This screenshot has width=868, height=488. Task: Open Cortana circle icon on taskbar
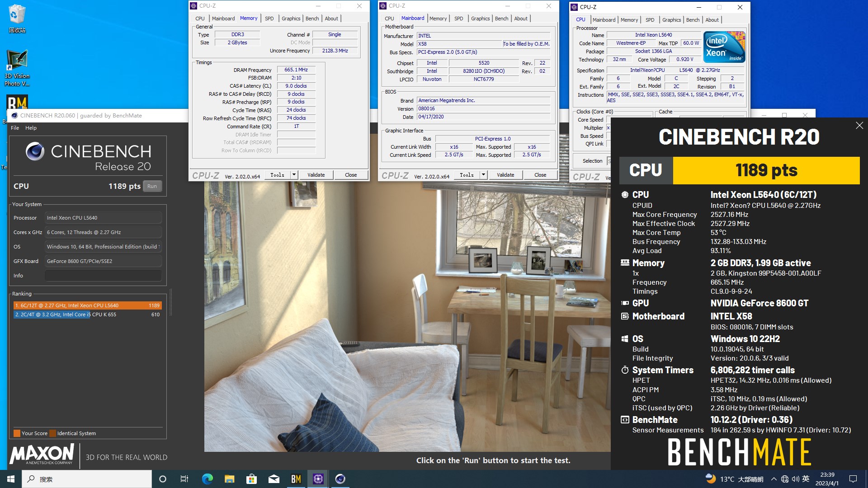click(x=163, y=479)
